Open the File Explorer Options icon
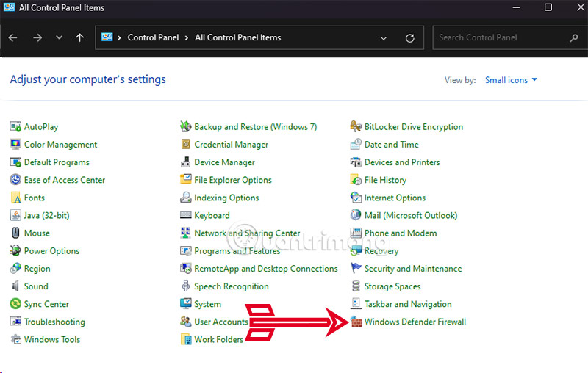 coord(186,180)
